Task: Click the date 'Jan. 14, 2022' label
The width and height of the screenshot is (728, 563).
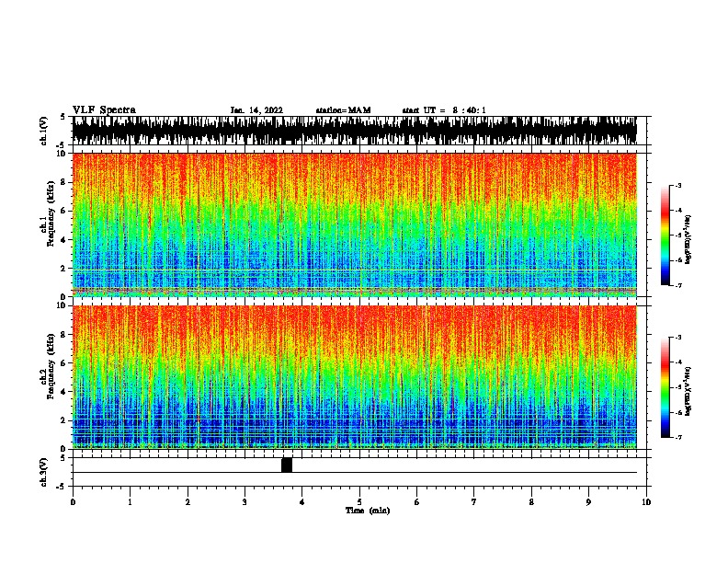Action: (256, 110)
